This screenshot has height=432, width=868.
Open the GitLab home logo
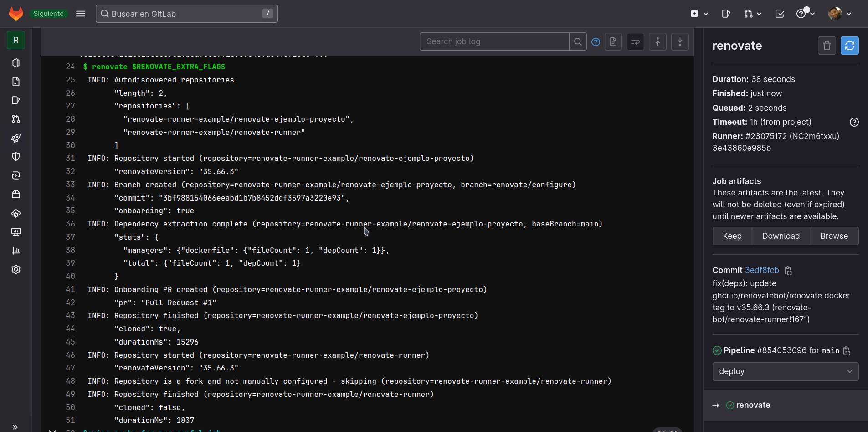click(x=16, y=14)
